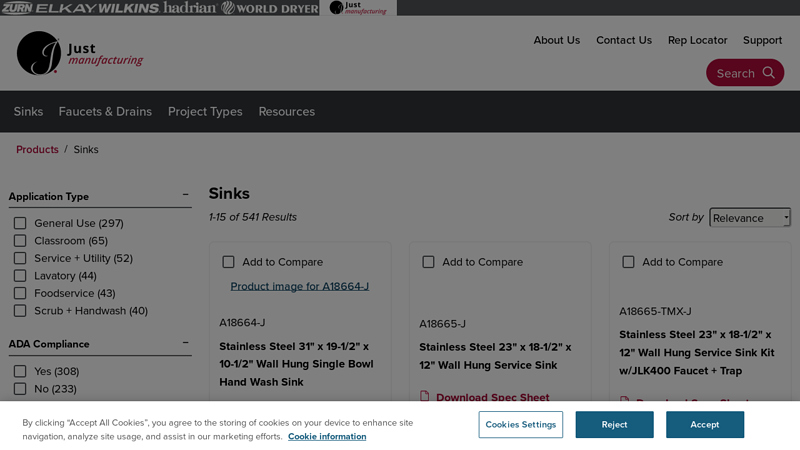Open the World Dryer brand logo
The height and width of the screenshot is (450, 800).
click(x=269, y=8)
